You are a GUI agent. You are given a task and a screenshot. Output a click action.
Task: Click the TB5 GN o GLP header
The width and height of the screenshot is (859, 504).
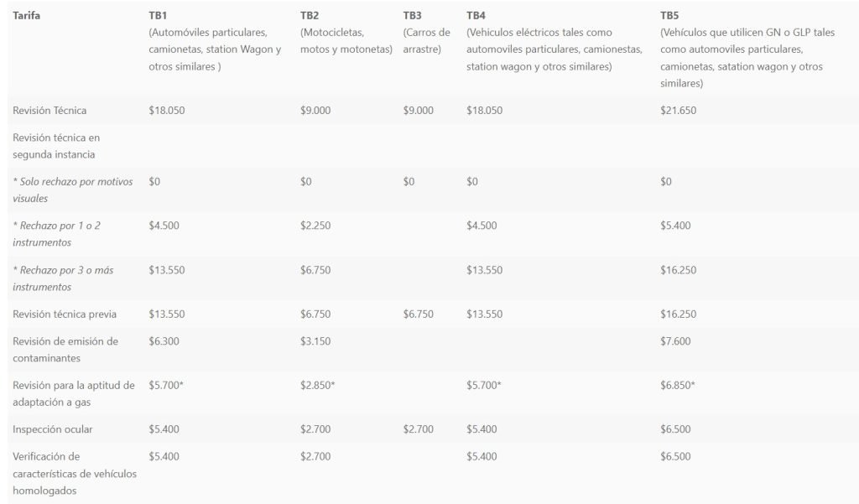747,49
